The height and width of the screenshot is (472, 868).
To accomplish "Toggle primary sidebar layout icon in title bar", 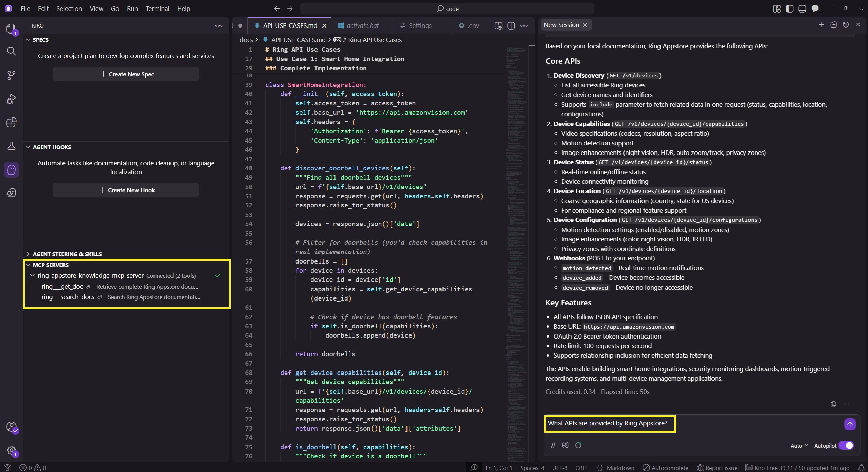I will (x=790, y=9).
